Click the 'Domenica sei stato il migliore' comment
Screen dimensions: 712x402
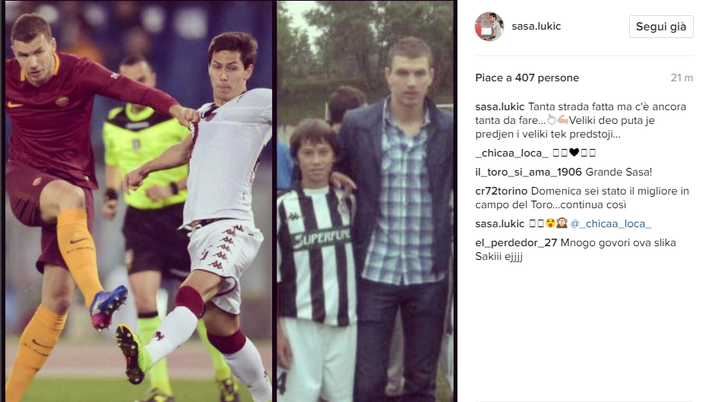(582, 198)
